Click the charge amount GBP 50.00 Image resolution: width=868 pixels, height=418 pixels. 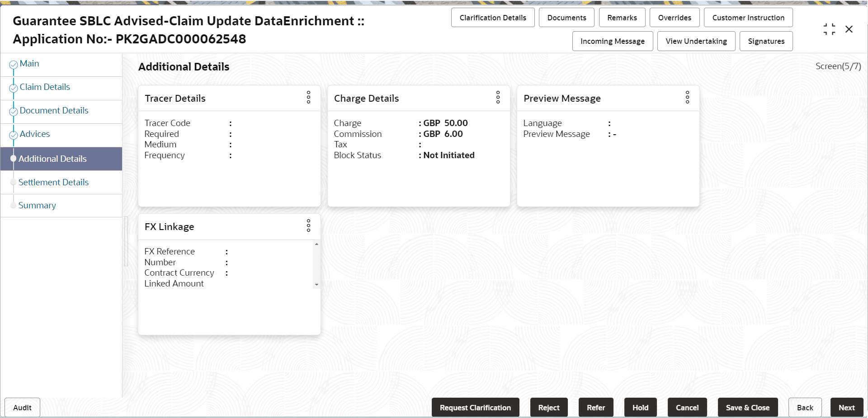point(445,123)
